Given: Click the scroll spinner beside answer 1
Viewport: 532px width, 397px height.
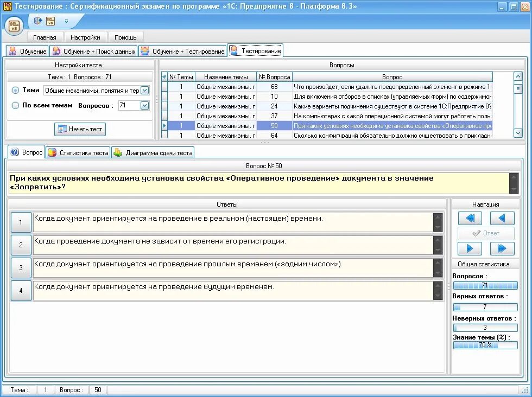Looking at the screenshot, I should (438, 222).
